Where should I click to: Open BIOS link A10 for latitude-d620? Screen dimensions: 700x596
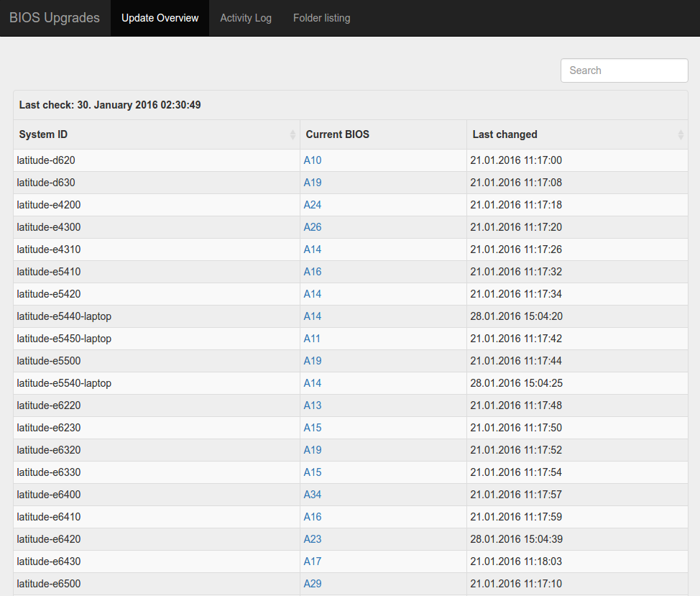tap(313, 160)
